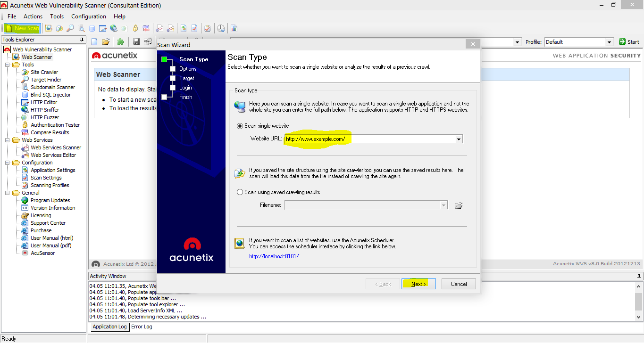The height and width of the screenshot is (343, 644).
Task: Collapse the Tools folder in Tools Explorer
Action: [8, 65]
